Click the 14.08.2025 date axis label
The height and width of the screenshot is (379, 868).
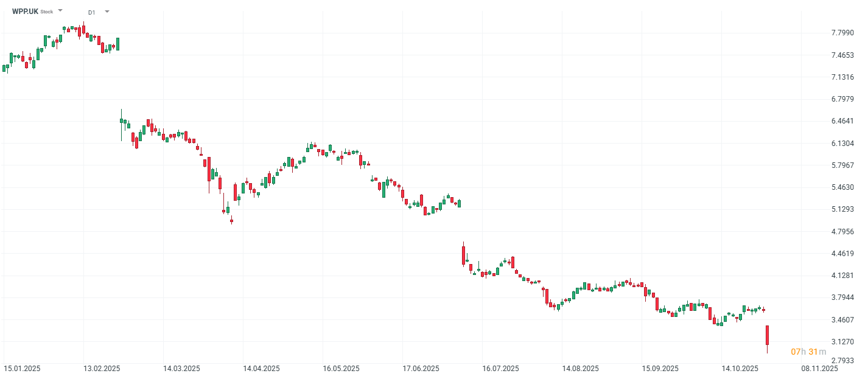point(580,369)
